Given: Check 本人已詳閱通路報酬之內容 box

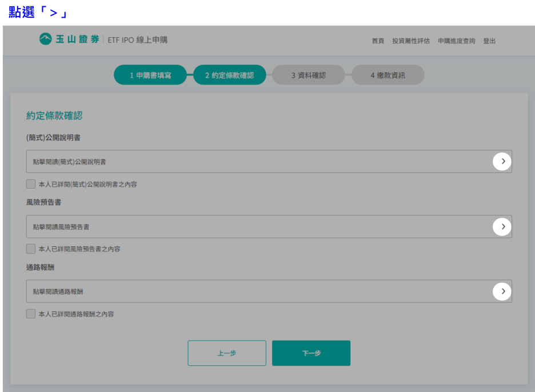Looking at the screenshot, I should pos(31,314).
